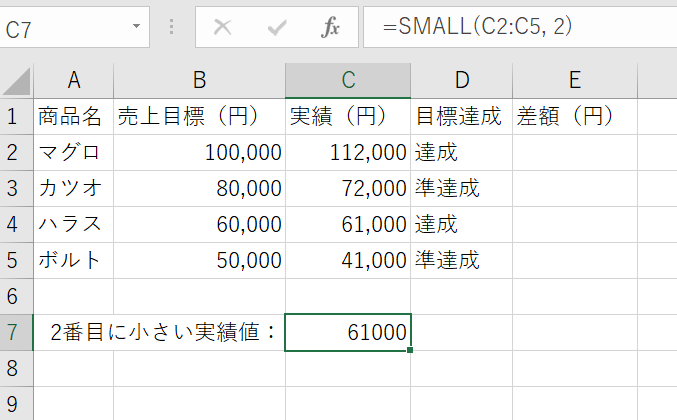Click the Cancel (X) formula bar icon
Screen dimensions: 677x420
(222, 28)
